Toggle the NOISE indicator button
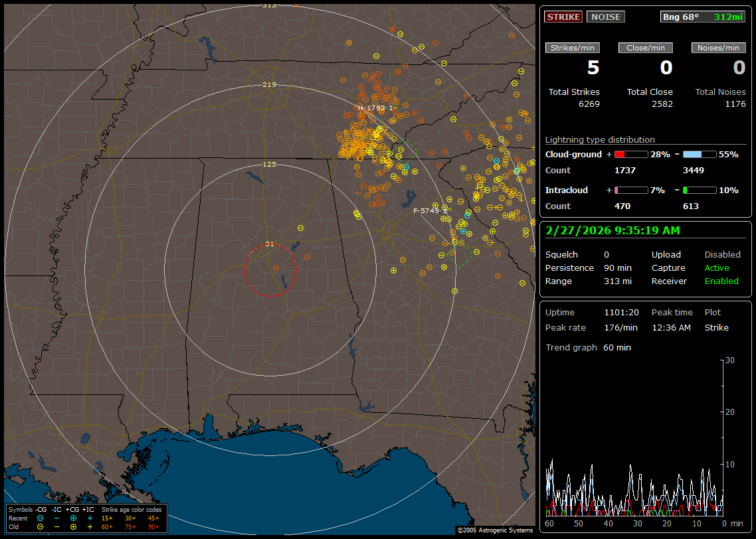 (x=605, y=17)
